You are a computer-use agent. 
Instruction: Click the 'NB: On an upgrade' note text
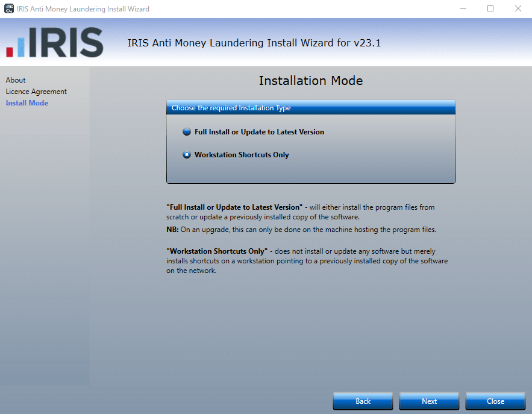click(301, 230)
